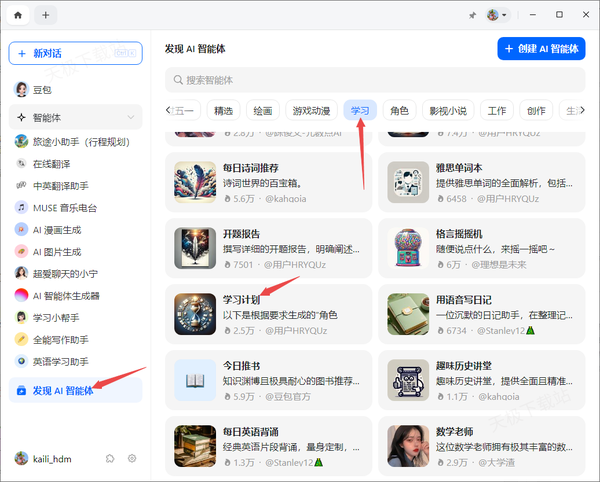The image size is (600, 482).
Task: Open the 学习计划 agent card
Action: pyautogui.click(x=267, y=311)
